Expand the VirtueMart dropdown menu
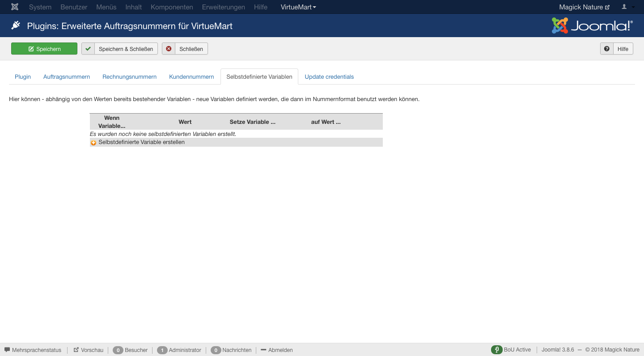644x356 pixels. tap(298, 7)
